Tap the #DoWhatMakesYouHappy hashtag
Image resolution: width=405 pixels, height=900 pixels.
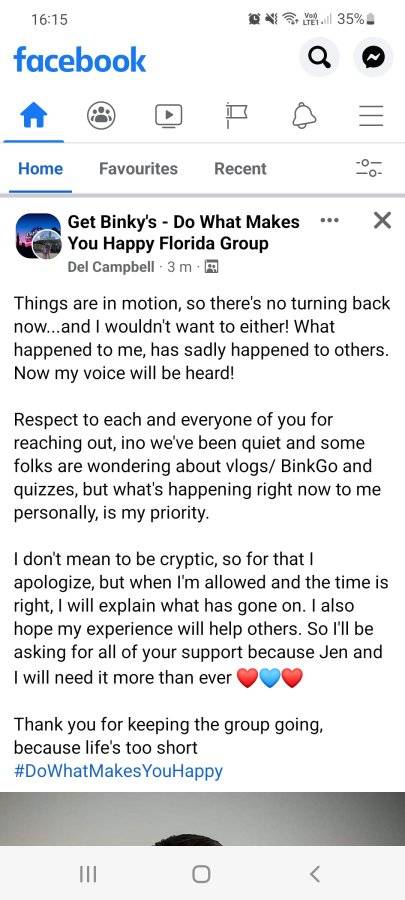point(118,770)
